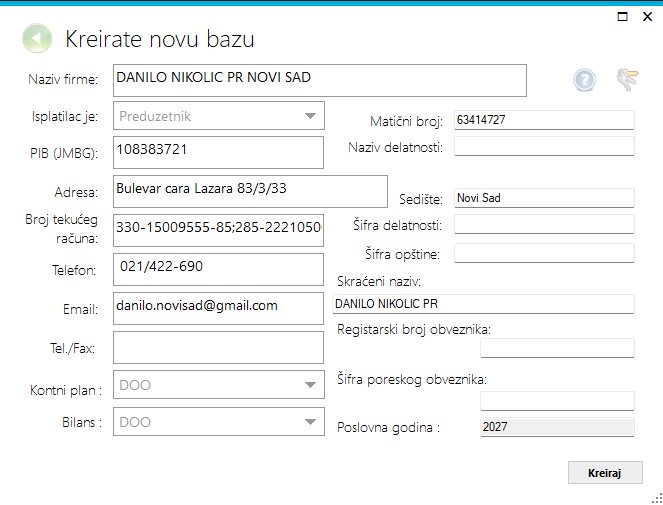663x505 pixels.
Task: Focus the Naziv firme field
Action: pyautogui.click(x=320, y=80)
